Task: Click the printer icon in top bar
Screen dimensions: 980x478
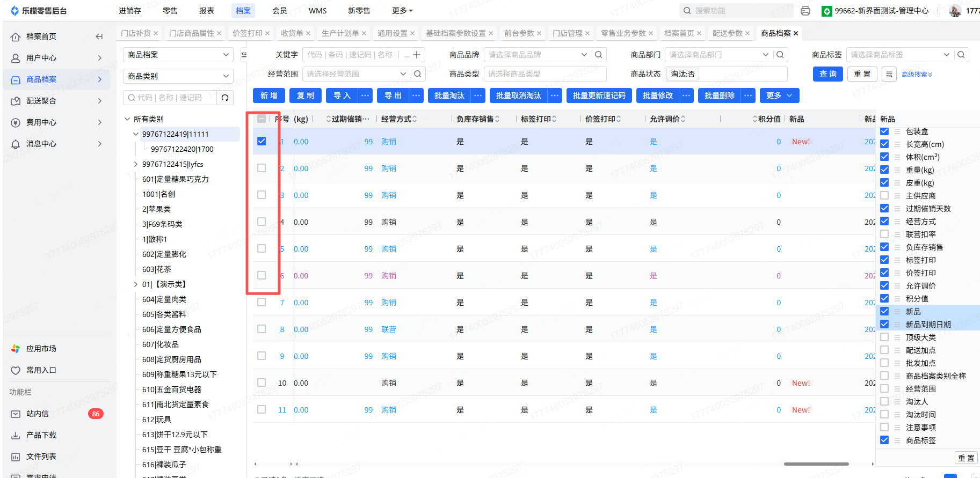Action: [805, 11]
